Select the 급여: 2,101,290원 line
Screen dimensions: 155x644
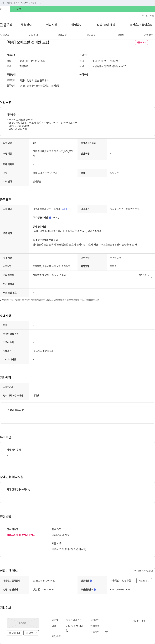18,126
